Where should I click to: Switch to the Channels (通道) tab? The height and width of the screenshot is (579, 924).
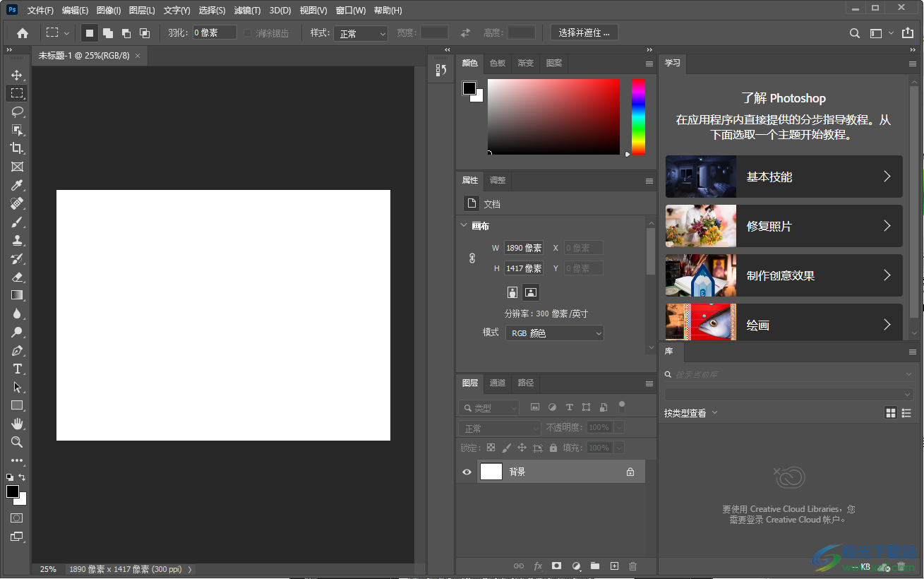pyautogui.click(x=498, y=383)
